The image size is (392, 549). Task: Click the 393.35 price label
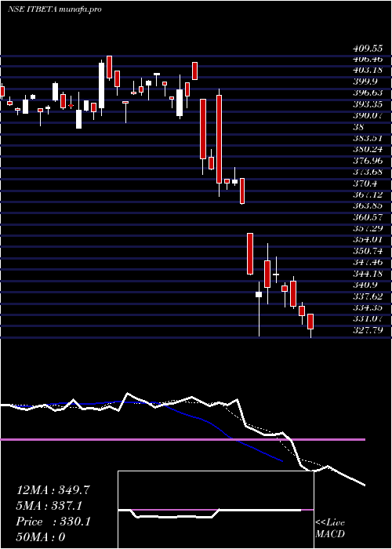pos(367,104)
